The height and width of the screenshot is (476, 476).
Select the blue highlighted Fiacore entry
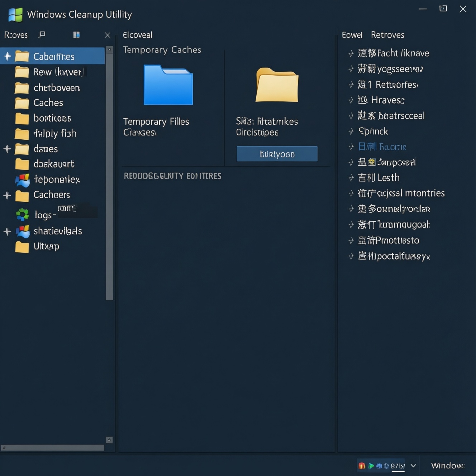click(x=382, y=147)
